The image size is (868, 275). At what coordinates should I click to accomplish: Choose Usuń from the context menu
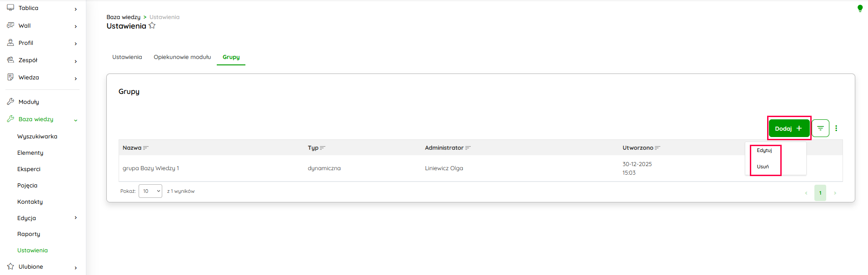[x=763, y=167]
